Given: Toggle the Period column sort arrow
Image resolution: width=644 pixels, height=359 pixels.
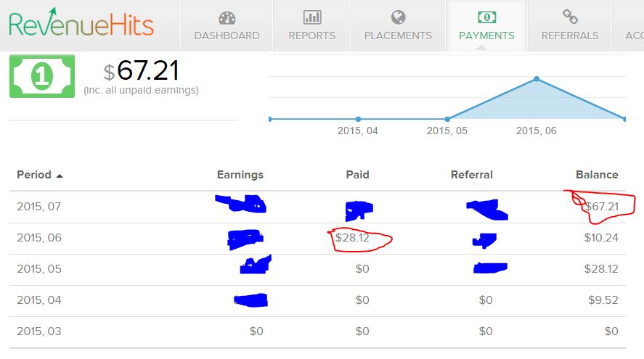Looking at the screenshot, I should pyautogui.click(x=60, y=176).
